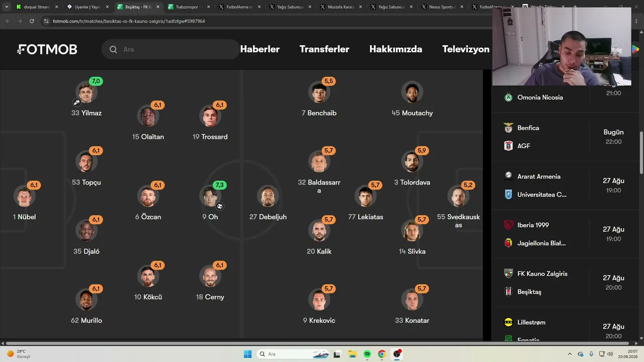Click the Lillestrøm club crest
This screenshot has width=644, height=362.
pos(508,322)
